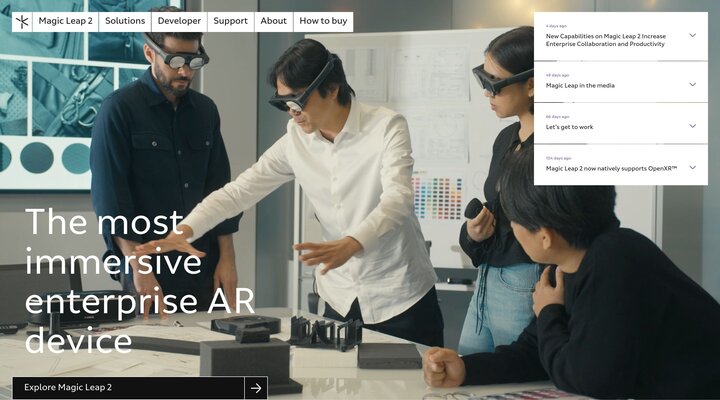Go to the Support section
The height and width of the screenshot is (400, 720).
[x=230, y=21]
